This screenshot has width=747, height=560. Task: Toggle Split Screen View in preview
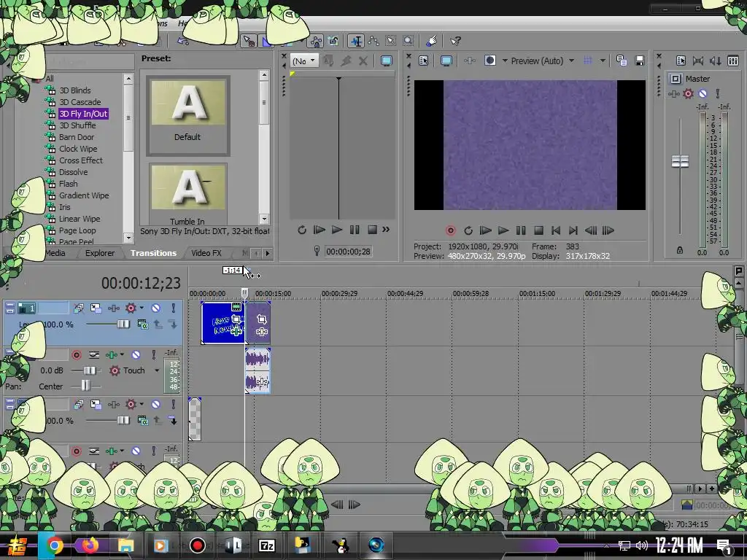click(489, 61)
